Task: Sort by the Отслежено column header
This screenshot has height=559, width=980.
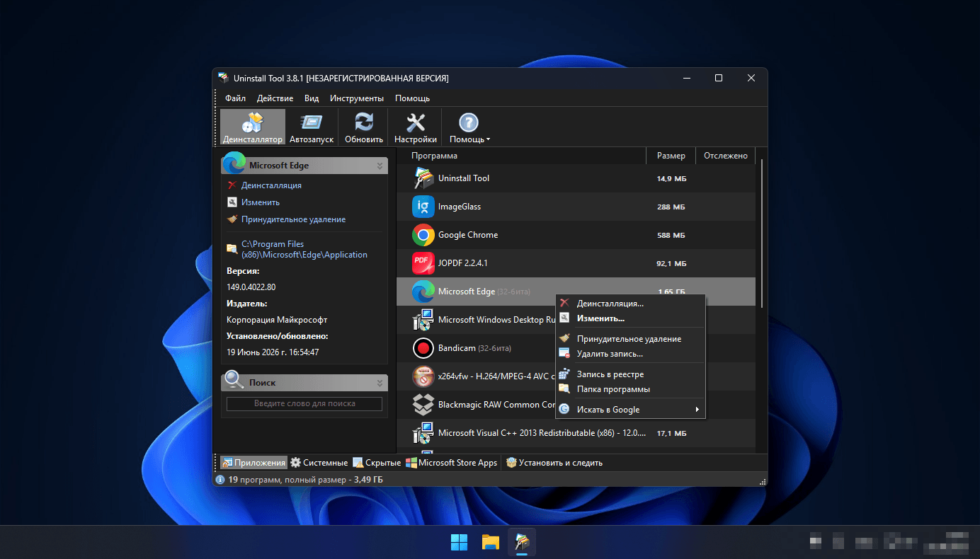Action: click(725, 156)
